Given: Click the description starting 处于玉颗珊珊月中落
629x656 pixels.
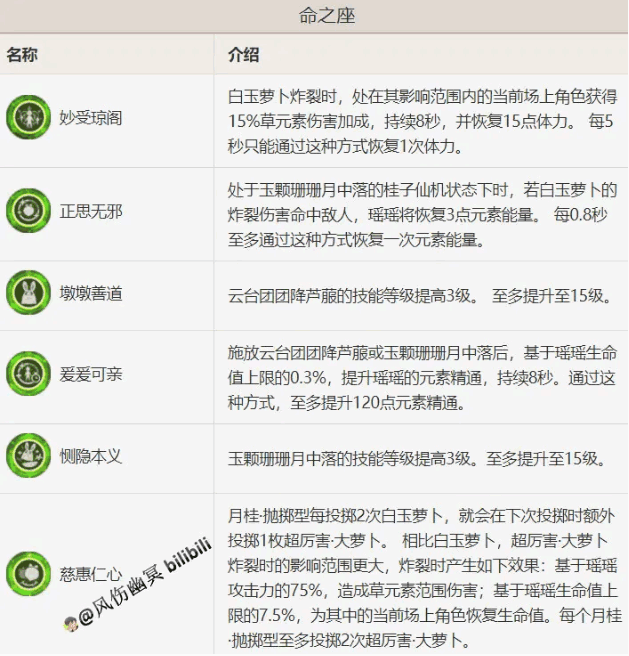Looking at the screenshot, I should (x=423, y=215).
